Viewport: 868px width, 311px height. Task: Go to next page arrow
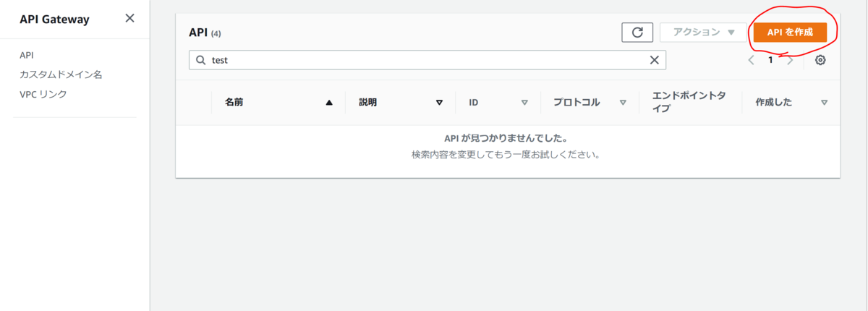[790, 60]
